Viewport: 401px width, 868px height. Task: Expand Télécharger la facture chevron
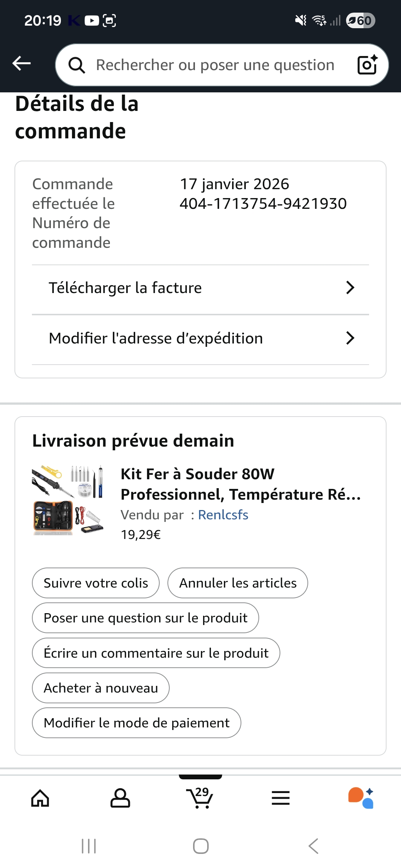350,288
